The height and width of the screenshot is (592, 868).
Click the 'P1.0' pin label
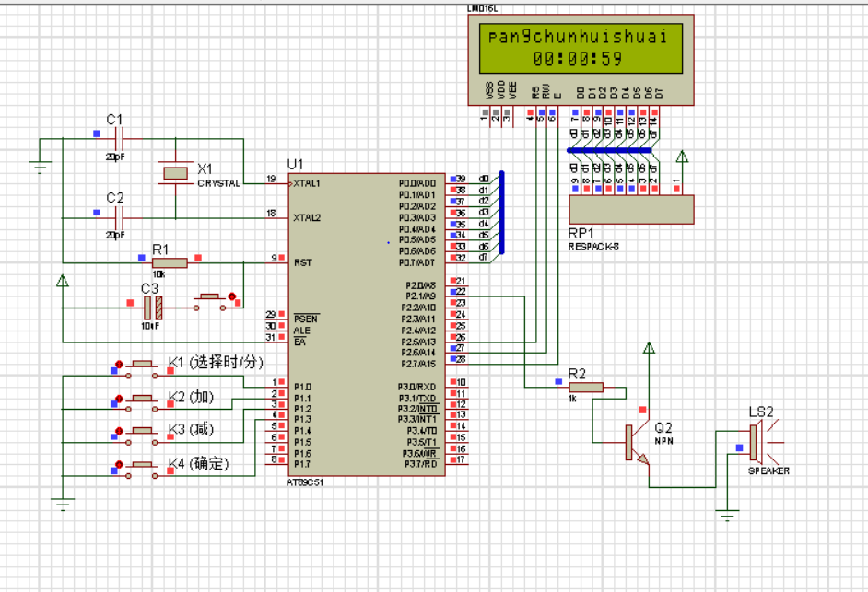click(302, 387)
